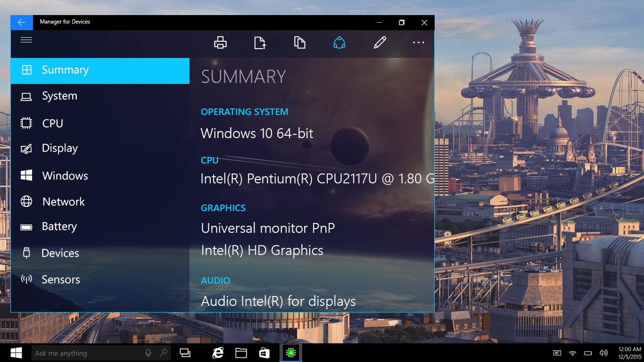Open the Devices section
Image resolution: width=644 pixels, height=362 pixels.
click(100, 253)
